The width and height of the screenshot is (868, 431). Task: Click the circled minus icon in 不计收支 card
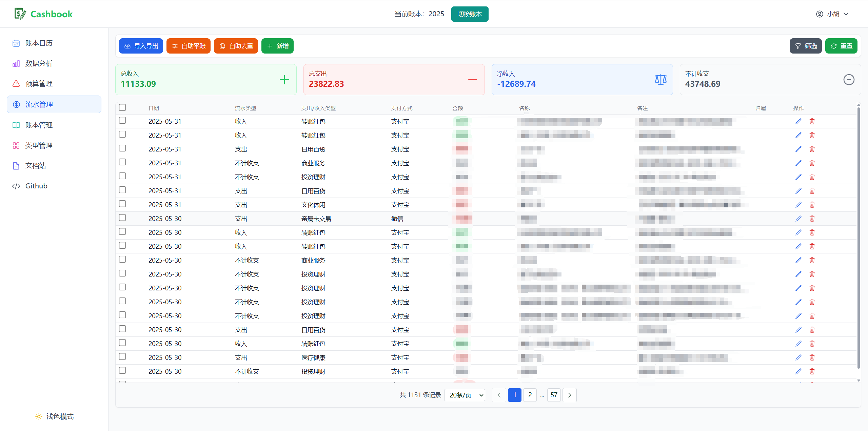click(849, 80)
